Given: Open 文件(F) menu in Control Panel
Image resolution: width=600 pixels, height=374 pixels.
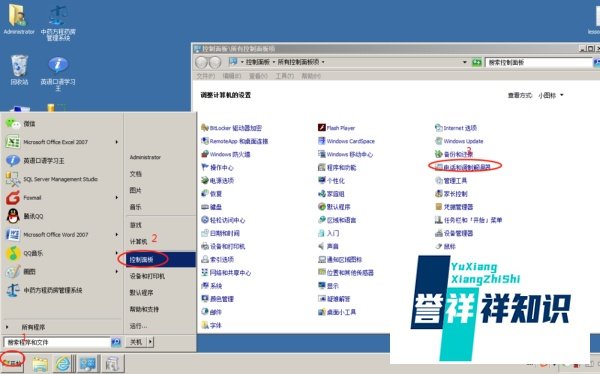Looking at the screenshot, I should (x=205, y=76).
